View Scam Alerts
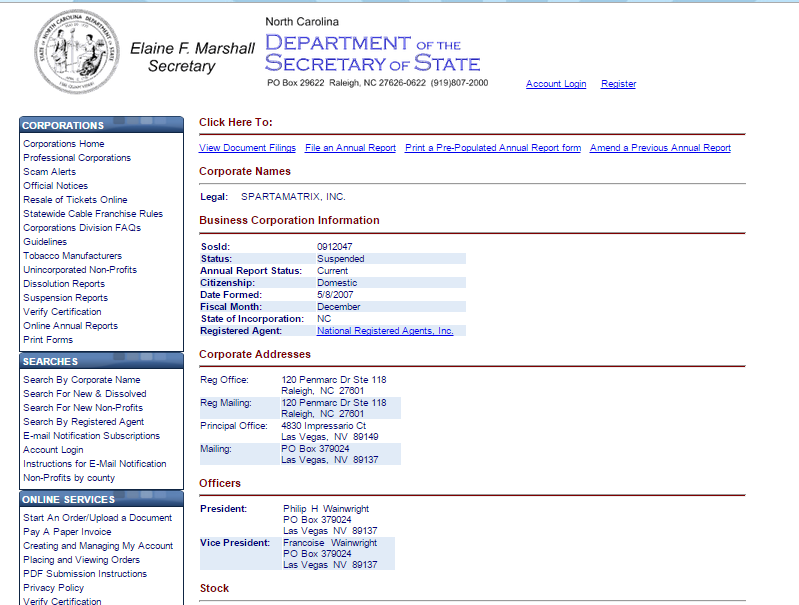799x605 pixels. pyautogui.click(x=49, y=172)
